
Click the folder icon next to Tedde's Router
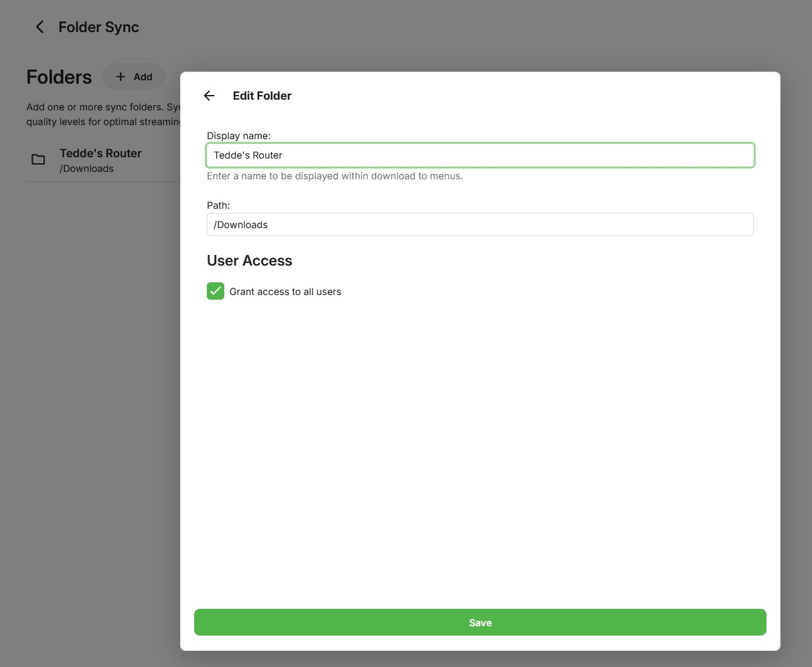coord(39,159)
